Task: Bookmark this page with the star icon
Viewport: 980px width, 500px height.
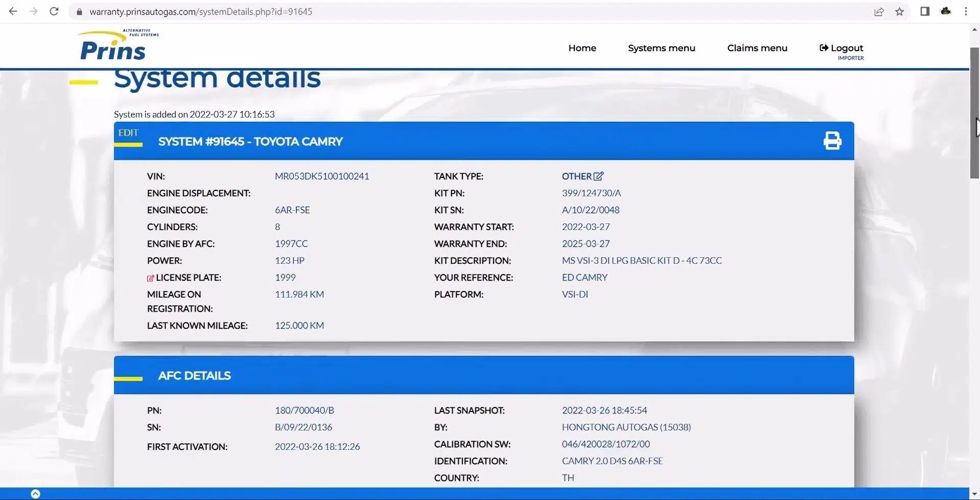Action: point(900,12)
